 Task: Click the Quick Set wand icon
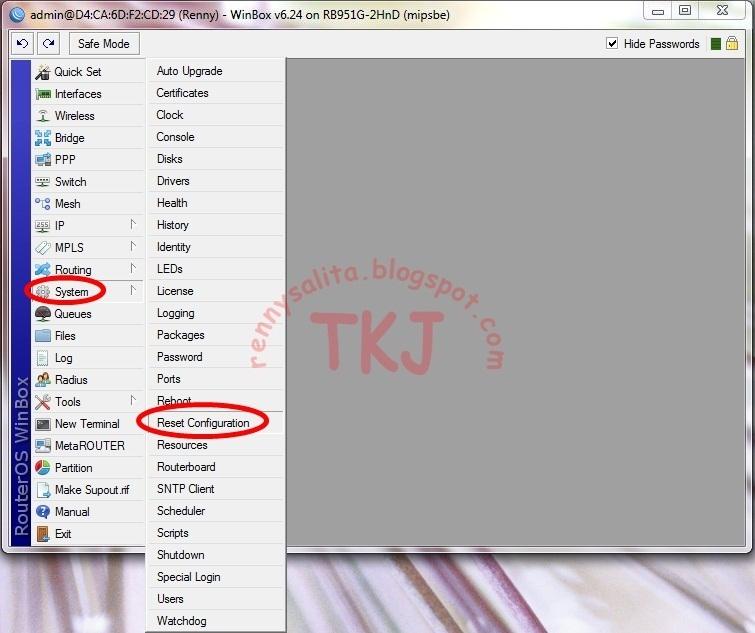click(x=43, y=72)
